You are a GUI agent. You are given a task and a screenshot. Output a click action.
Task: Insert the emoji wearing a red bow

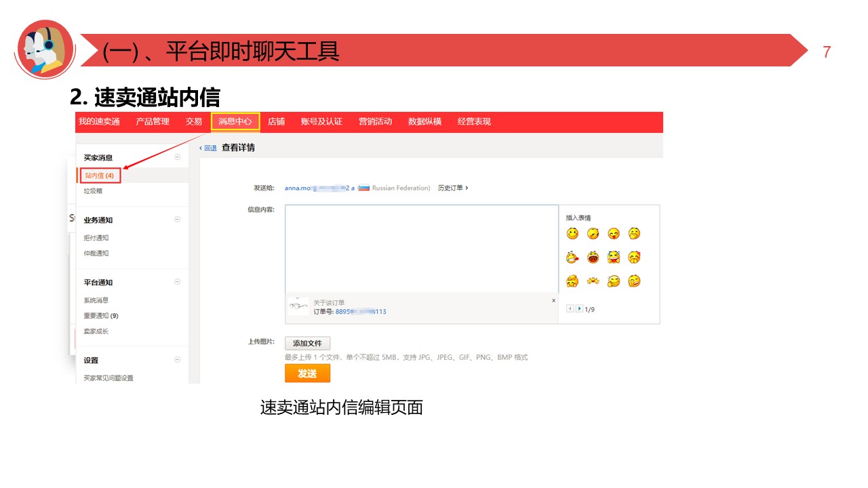tap(634, 258)
